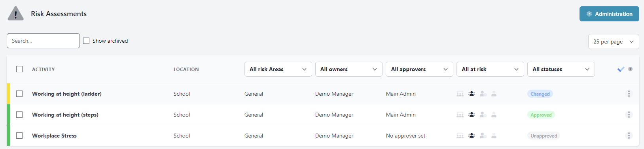Click General risk area in the steps row

point(254,115)
